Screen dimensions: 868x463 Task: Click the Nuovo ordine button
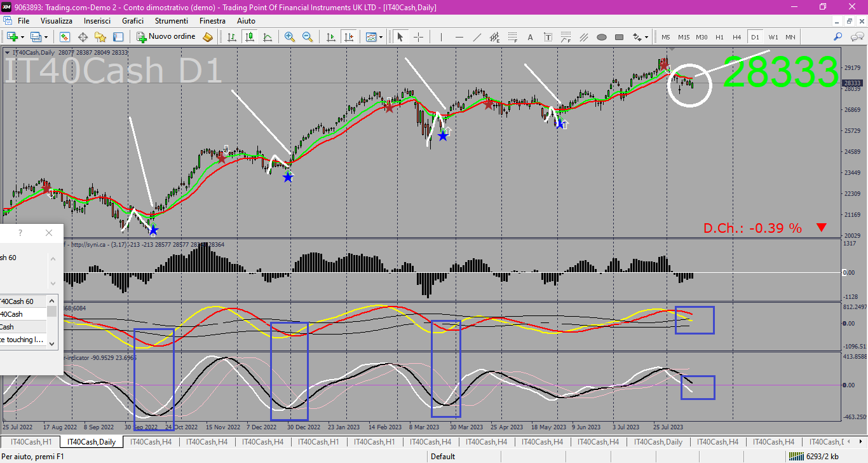(x=166, y=37)
